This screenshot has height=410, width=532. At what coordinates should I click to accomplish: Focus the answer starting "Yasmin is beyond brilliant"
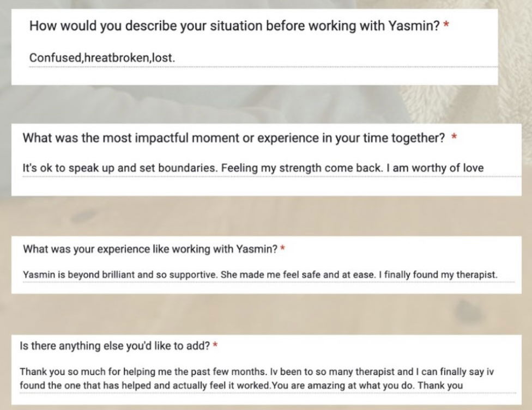click(269, 275)
